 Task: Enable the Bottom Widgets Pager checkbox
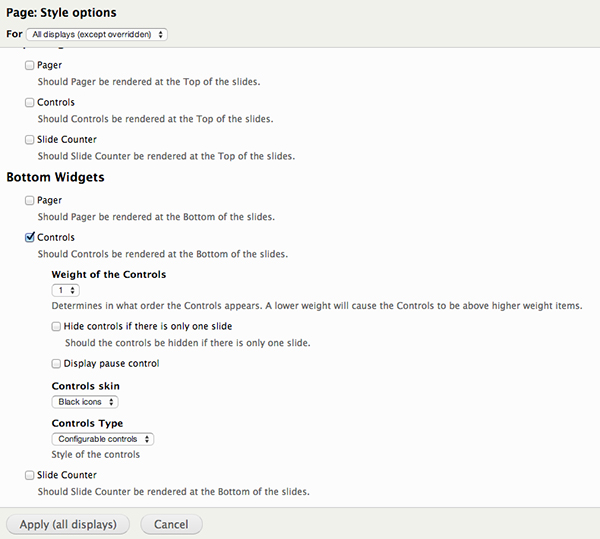(x=29, y=200)
